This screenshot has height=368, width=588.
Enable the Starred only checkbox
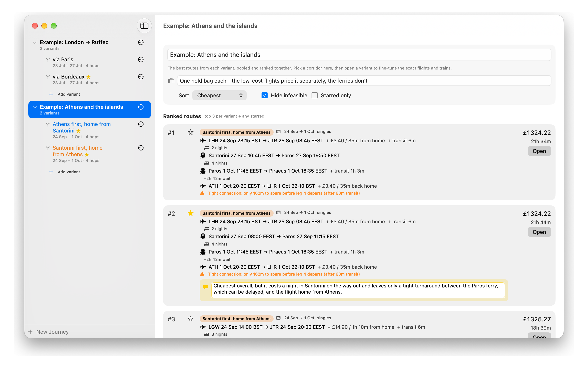315,95
